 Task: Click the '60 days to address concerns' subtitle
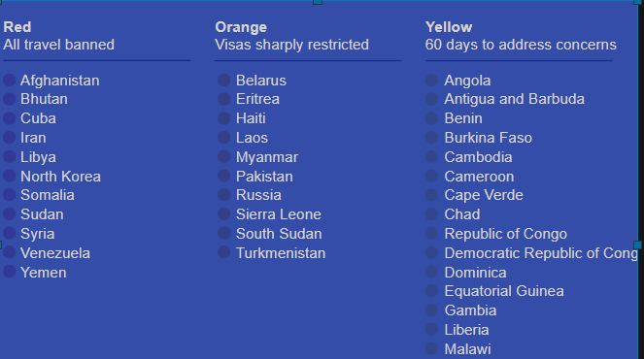[x=521, y=45]
